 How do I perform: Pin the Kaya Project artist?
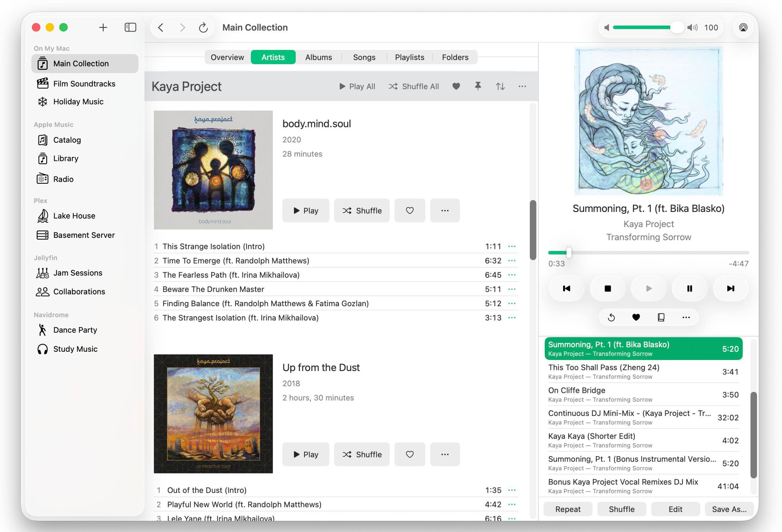[477, 86]
